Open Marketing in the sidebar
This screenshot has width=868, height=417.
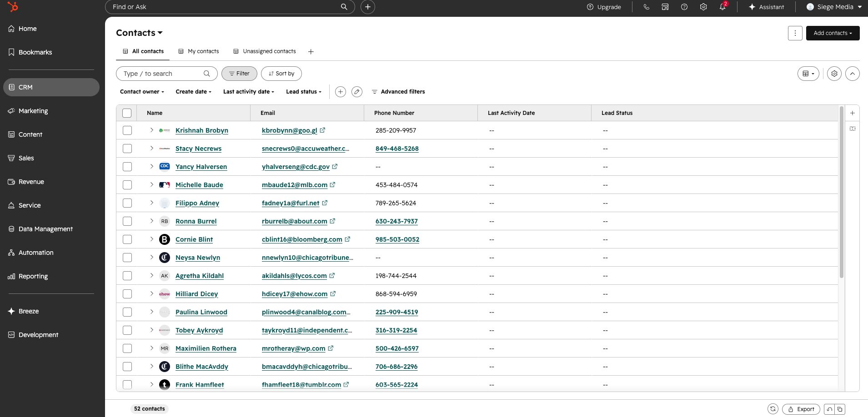51,111
